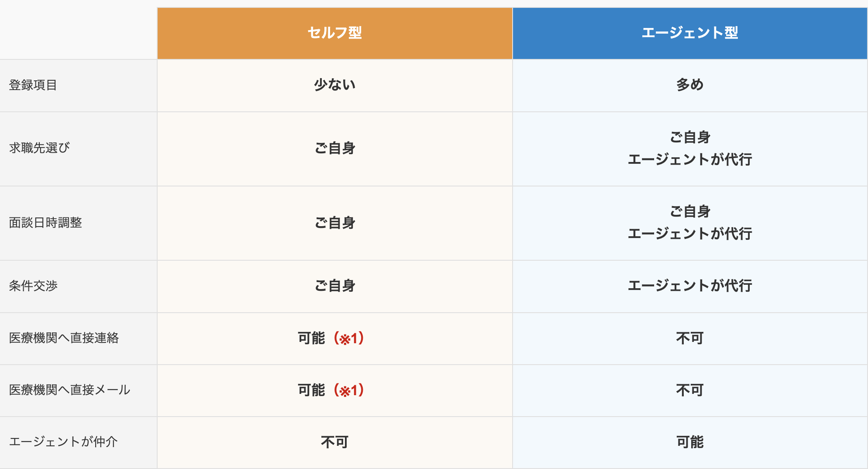The height and width of the screenshot is (469, 868).
Task: Click the 少ない cell under セルフ型
Action: tap(335, 85)
